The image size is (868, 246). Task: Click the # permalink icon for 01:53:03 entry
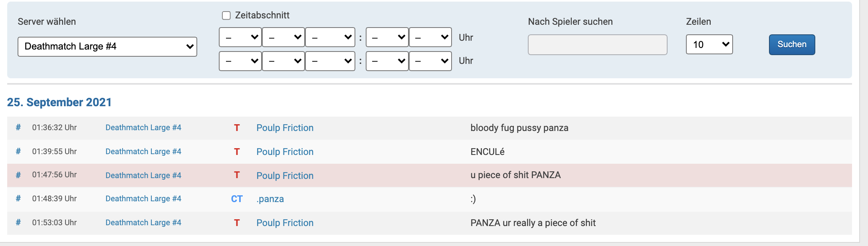(x=18, y=222)
